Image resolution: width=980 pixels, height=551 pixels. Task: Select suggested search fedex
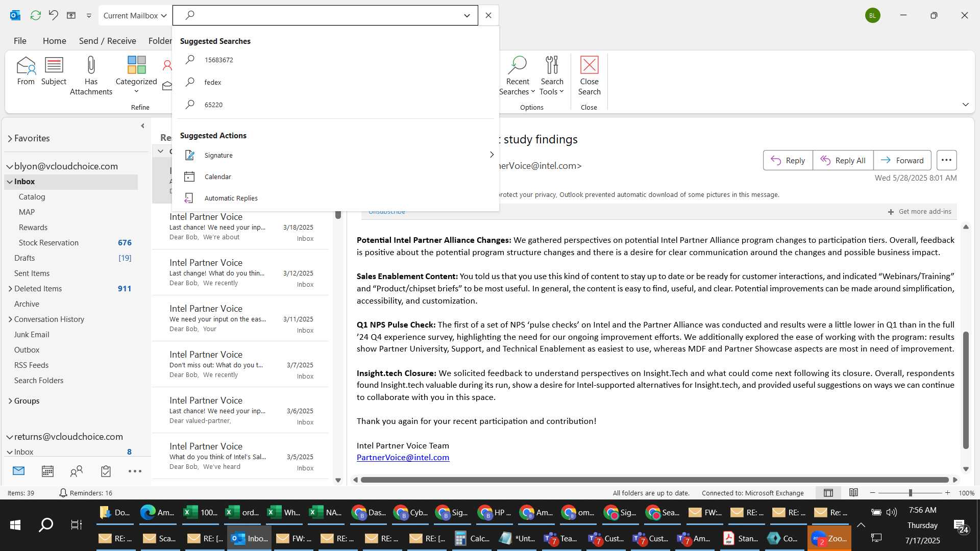click(335, 82)
